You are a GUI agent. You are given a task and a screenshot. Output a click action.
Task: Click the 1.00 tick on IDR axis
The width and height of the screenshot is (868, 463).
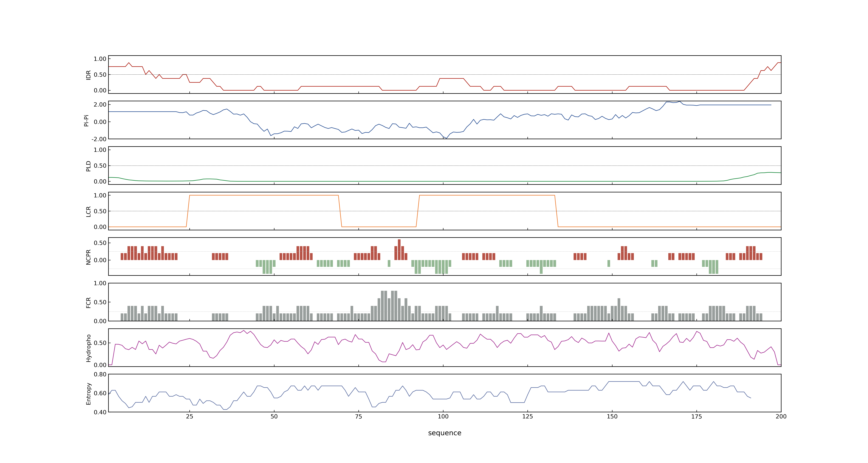pos(100,59)
